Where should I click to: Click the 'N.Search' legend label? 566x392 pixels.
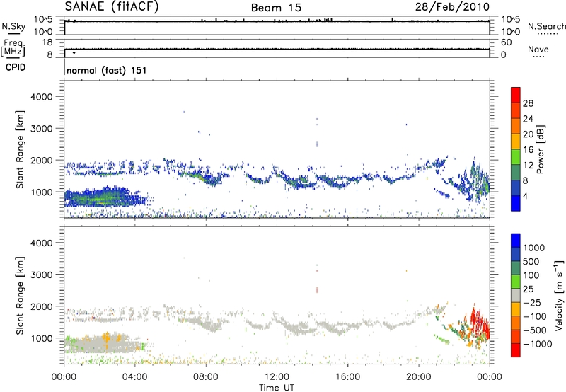(x=546, y=26)
